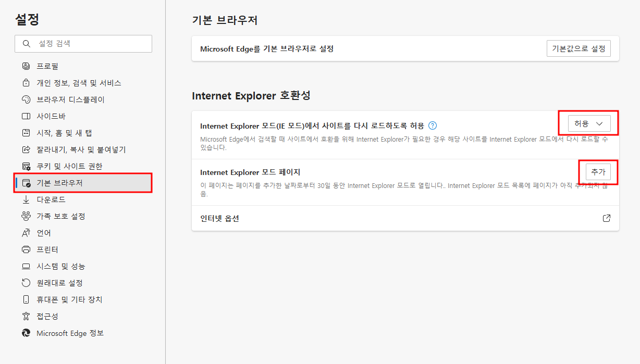The image size is (640, 364).
Task: Click the start, home and new tab icon
Action: click(x=26, y=133)
